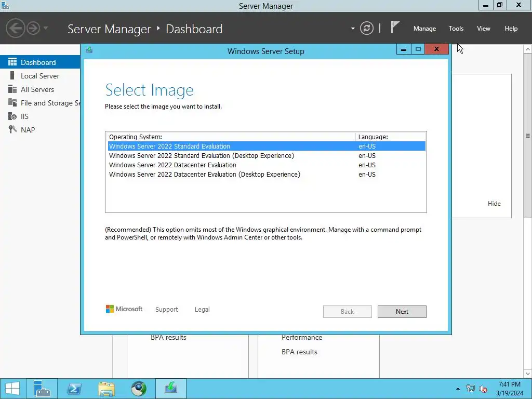Open File and Storage Services sidebar item
The image size is (532, 399).
point(40,103)
